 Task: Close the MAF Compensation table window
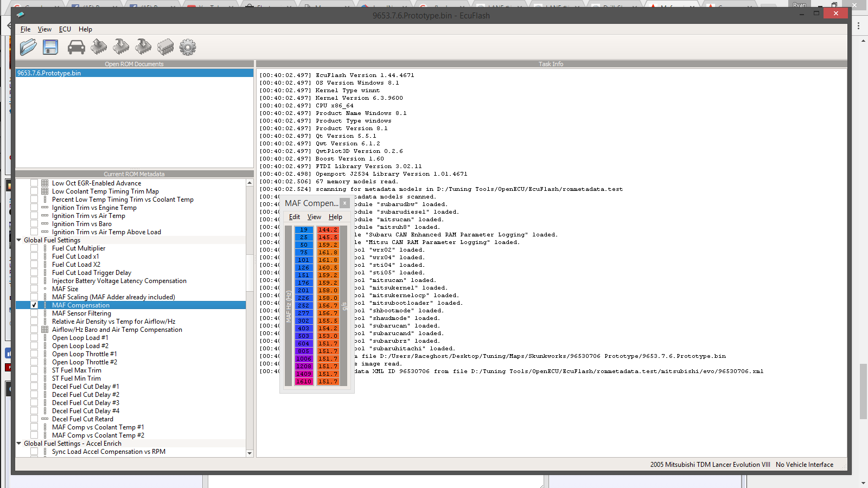point(344,203)
